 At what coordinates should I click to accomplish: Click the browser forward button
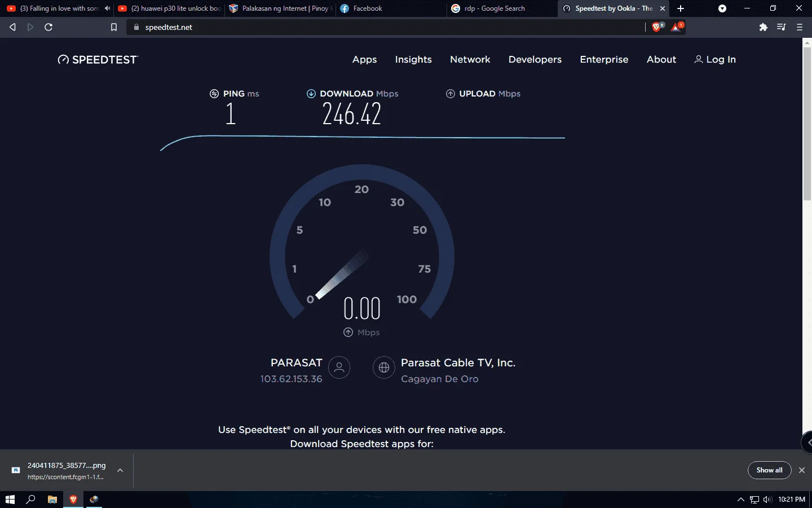point(30,27)
